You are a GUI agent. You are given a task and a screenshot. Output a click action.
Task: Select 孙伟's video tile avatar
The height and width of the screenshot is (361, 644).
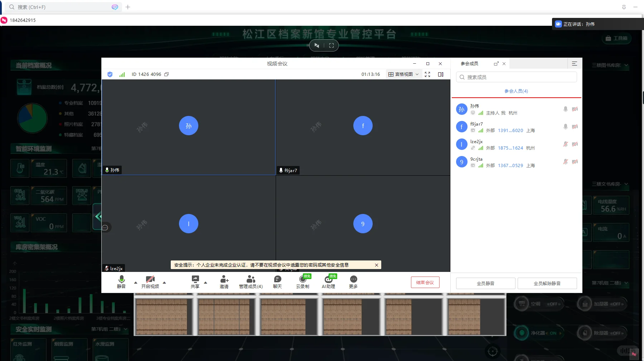point(189,126)
